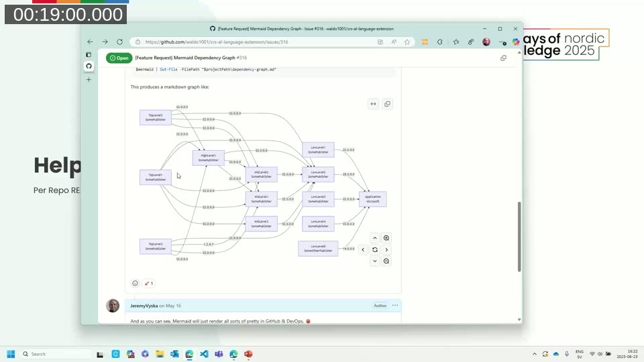This screenshot has width=644, height=362.
Task: Toggle the vertical tabs pane icon
Action: coord(89,54)
